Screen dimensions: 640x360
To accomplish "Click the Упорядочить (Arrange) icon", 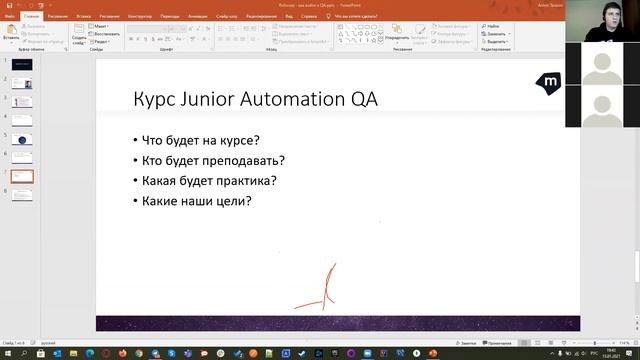I will click(x=397, y=29).
